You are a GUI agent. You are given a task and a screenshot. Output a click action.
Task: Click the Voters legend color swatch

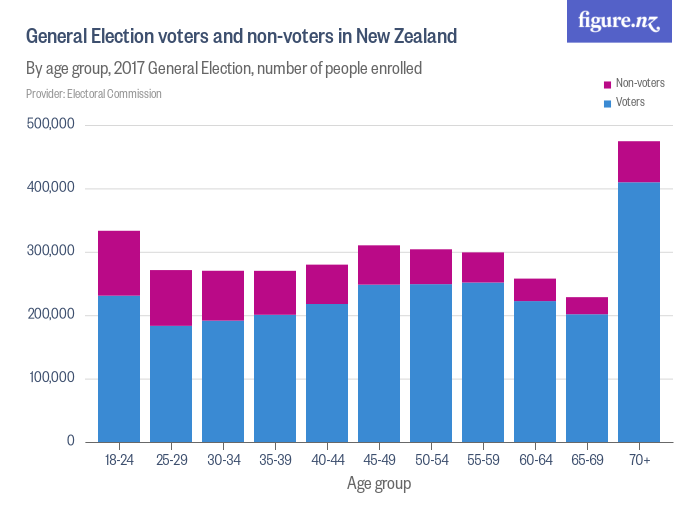[607, 103]
